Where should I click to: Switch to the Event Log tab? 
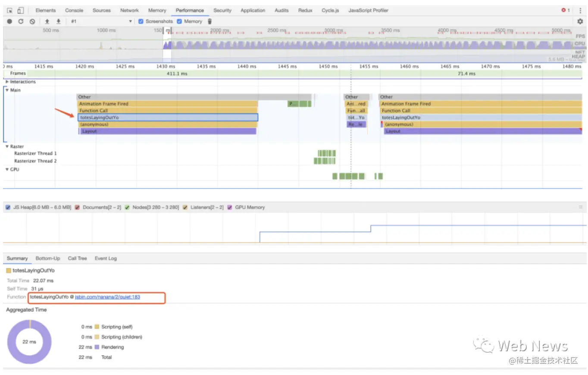[106, 258]
